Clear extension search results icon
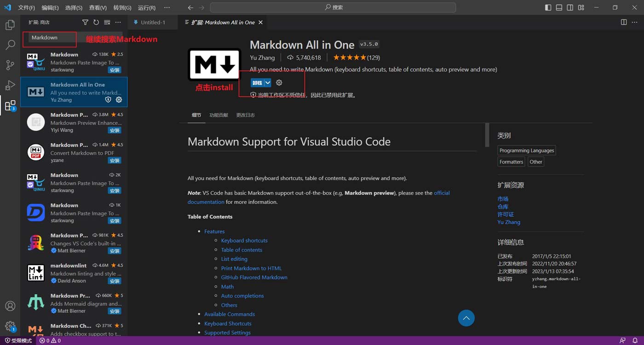Screen dimensions: 644x345 pos(107,22)
